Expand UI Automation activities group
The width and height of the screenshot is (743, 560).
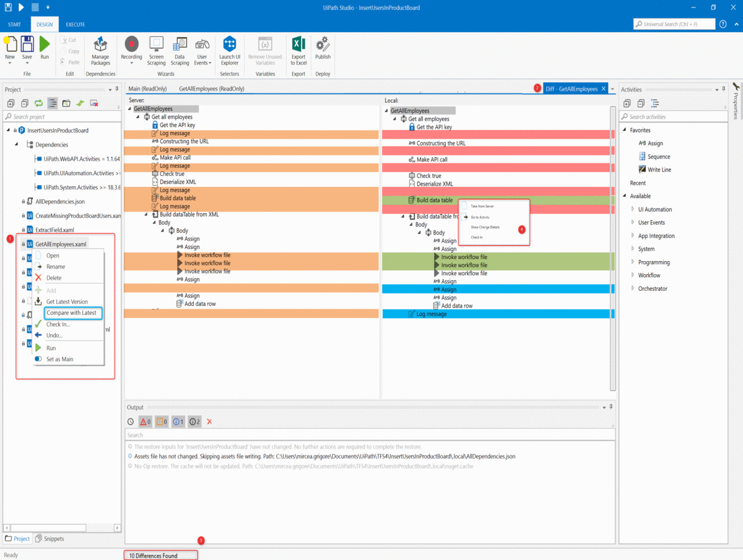click(x=632, y=209)
